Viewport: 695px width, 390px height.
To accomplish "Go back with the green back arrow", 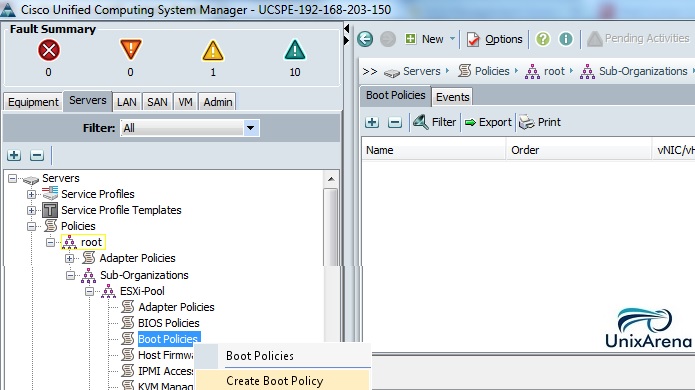I will (365, 39).
